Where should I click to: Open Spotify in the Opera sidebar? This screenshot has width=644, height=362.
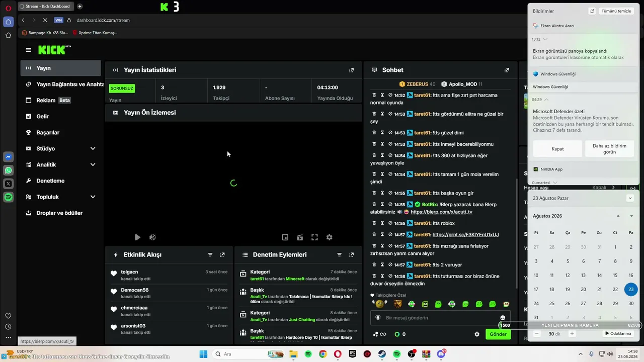point(8,198)
